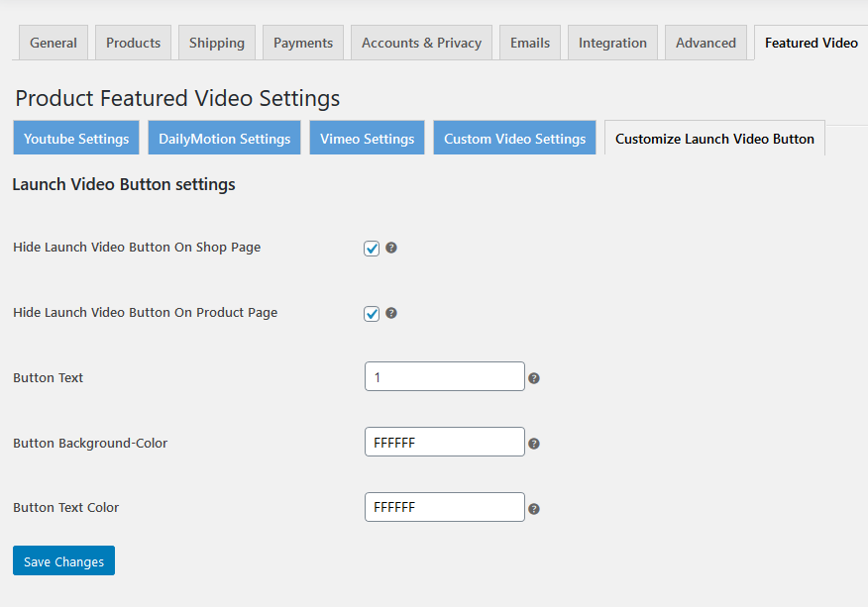View help for Button Text Color setting
The width and height of the screenshot is (868, 607).
tap(534, 508)
